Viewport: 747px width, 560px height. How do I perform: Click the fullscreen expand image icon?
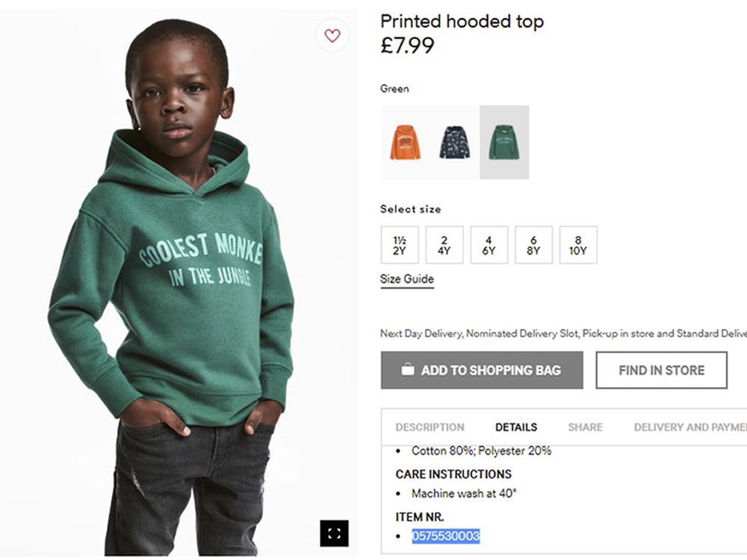coord(335,533)
